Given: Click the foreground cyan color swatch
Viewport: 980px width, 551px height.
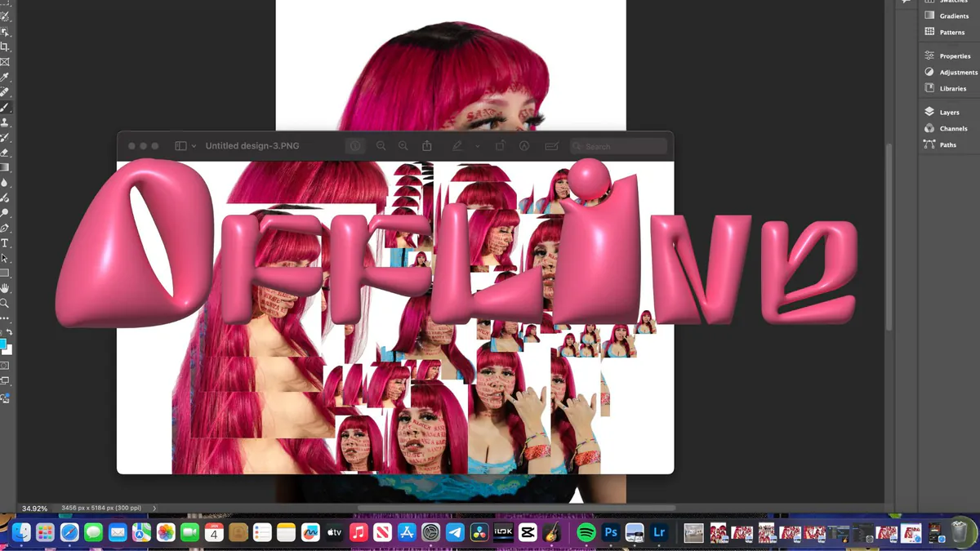Looking at the screenshot, I should [x=2, y=344].
